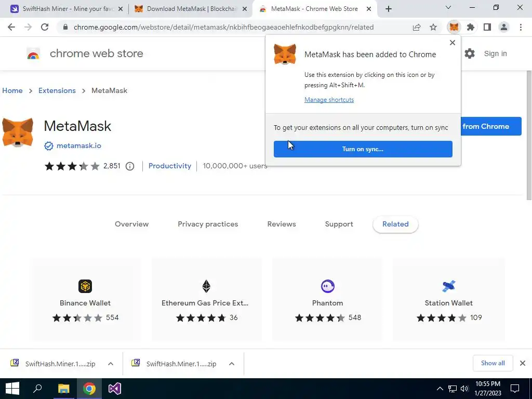
Task: Show hidden system tray icons
Action: coord(440,389)
